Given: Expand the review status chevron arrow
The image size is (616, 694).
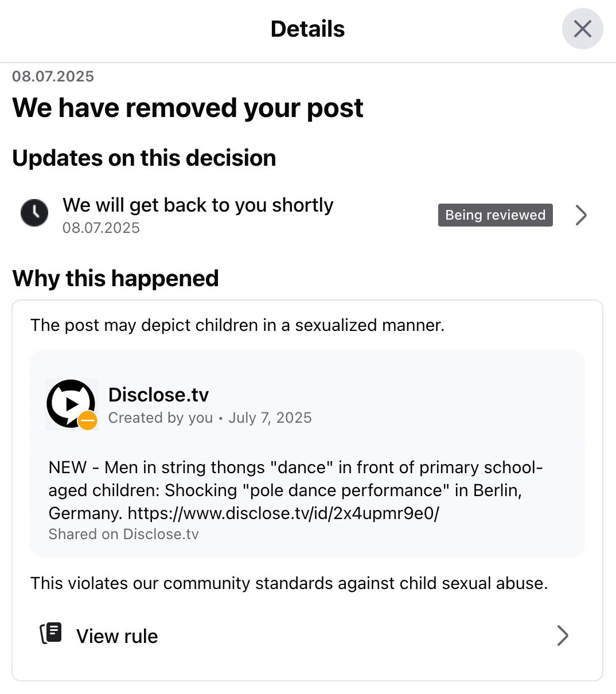Looking at the screenshot, I should 581,215.
